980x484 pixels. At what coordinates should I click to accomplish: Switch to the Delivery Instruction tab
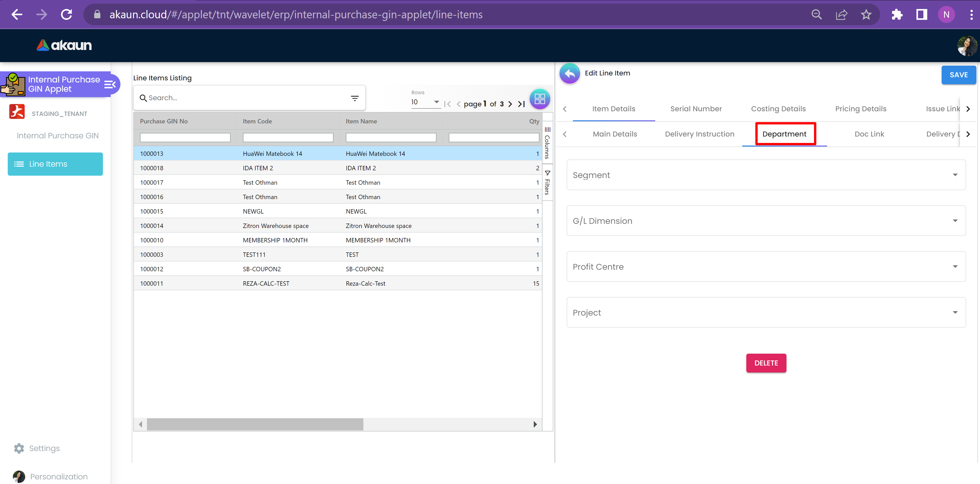(699, 134)
